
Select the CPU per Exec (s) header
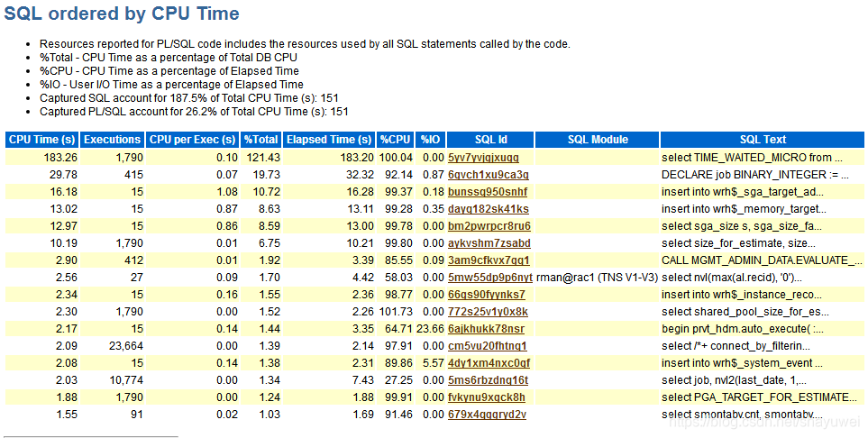pyautogui.click(x=193, y=140)
